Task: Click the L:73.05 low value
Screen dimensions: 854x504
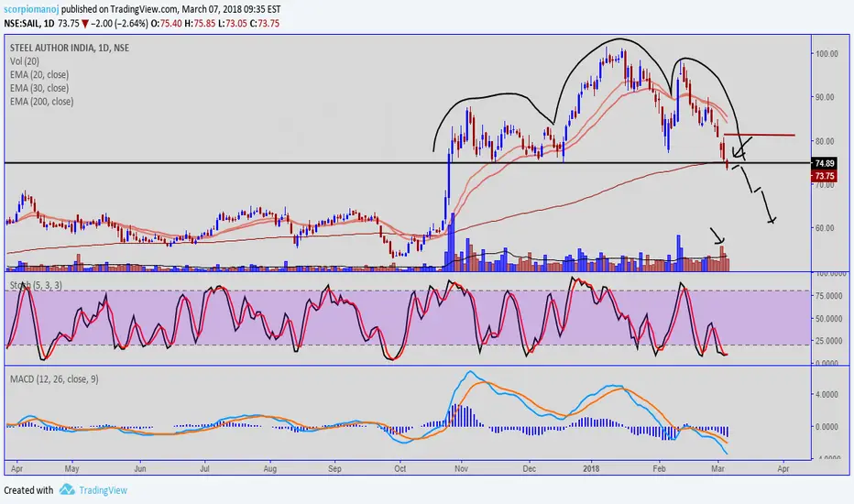Action: (x=233, y=24)
